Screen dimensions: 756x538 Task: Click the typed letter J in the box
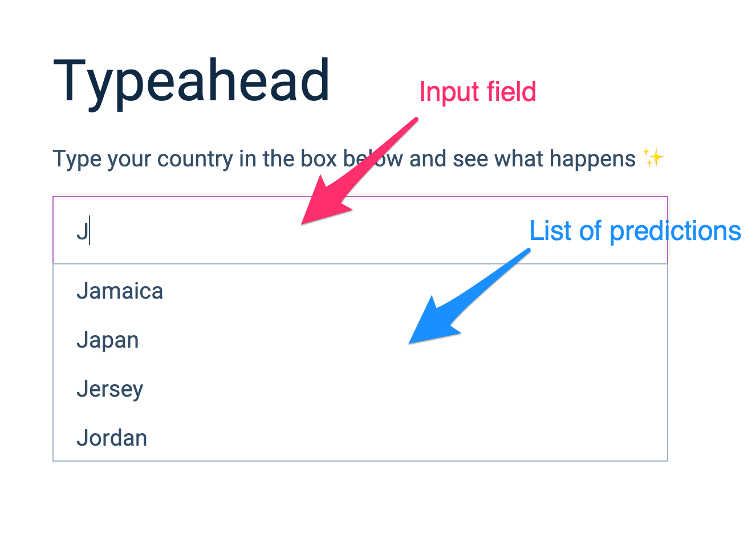[83, 230]
